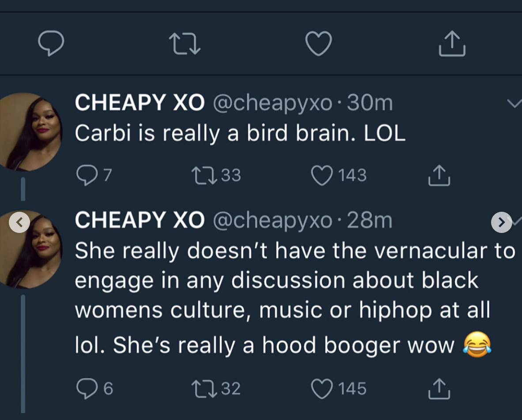The image size is (522, 420).
Task: Retweet the top tweet
Action: tap(185, 44)
